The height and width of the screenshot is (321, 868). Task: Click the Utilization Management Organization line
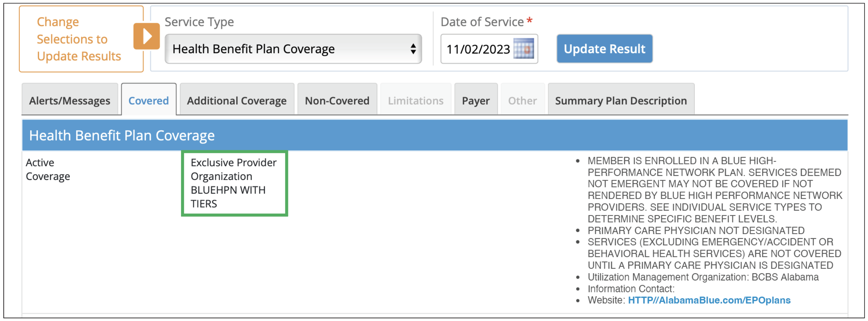coord(703,277)
